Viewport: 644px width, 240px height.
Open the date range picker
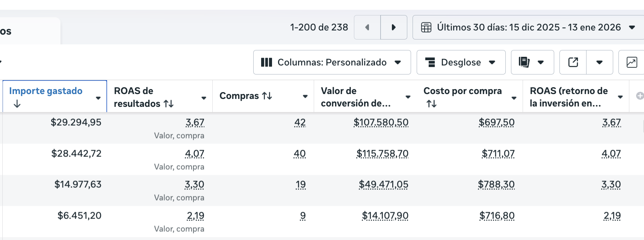(528, 27)
